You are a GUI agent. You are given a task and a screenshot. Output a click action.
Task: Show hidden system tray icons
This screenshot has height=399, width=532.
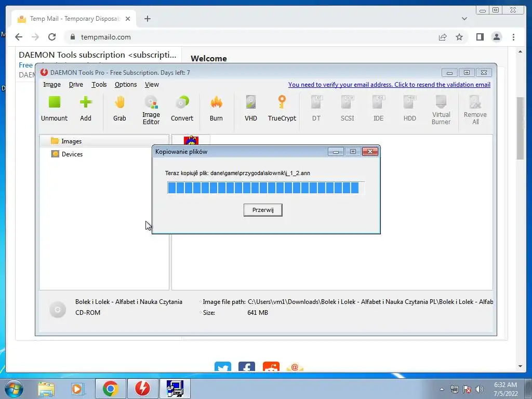[442, 389]
